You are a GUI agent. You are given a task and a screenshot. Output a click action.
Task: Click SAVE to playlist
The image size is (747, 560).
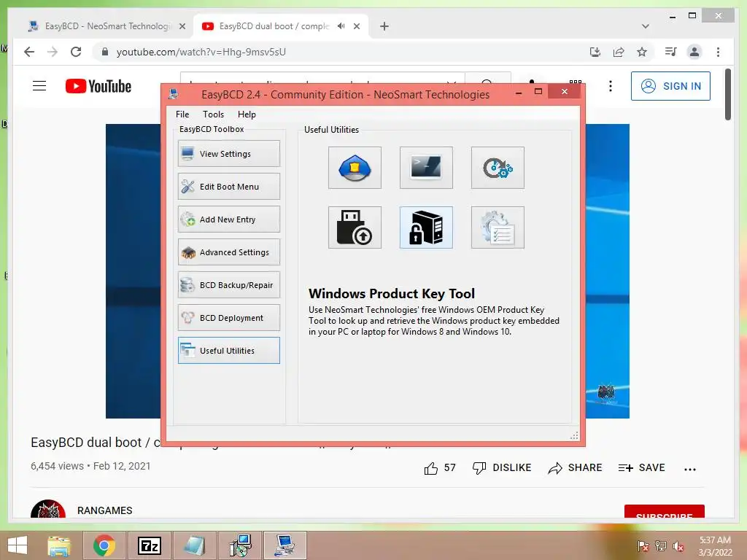641,468
